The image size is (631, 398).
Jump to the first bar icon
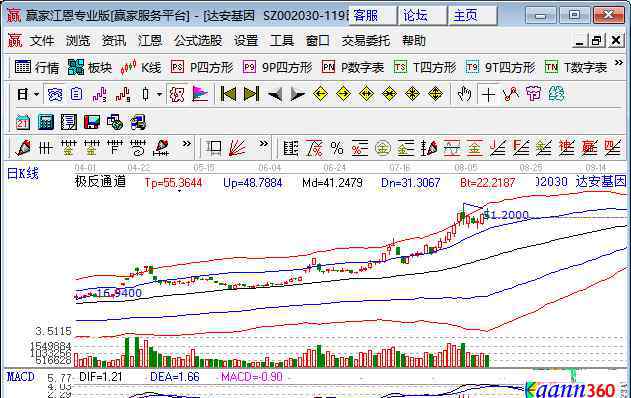click(x=228, y=95)
